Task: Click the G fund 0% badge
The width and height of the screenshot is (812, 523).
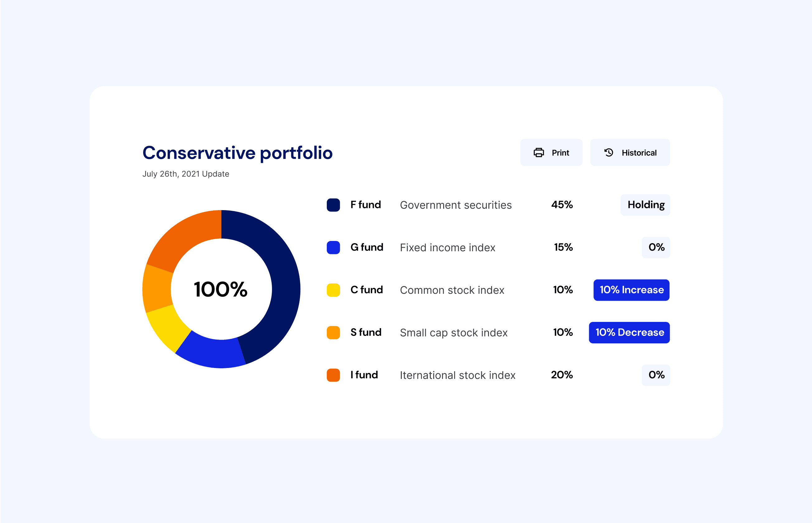Action: pyautogui.click(x=656, y=247)
